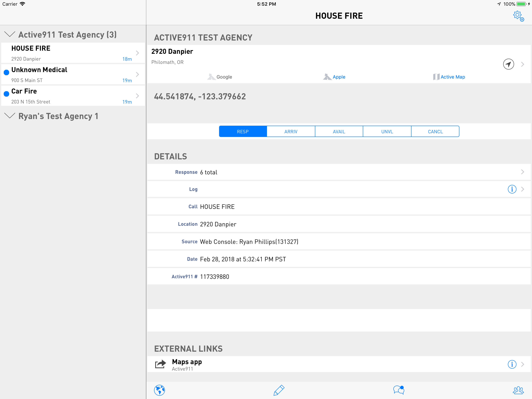Tap the Apple maps road icon
Image resolution: width=532 pixels, height=399 pixels.
(x=327, y=77)
